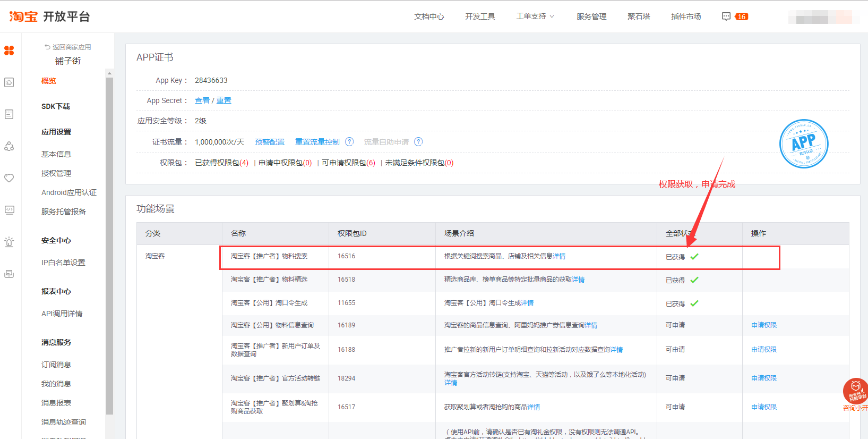
Task: Select 概览 in the sidebar menu
Action: pyautogui.click(x=49, y=81)
